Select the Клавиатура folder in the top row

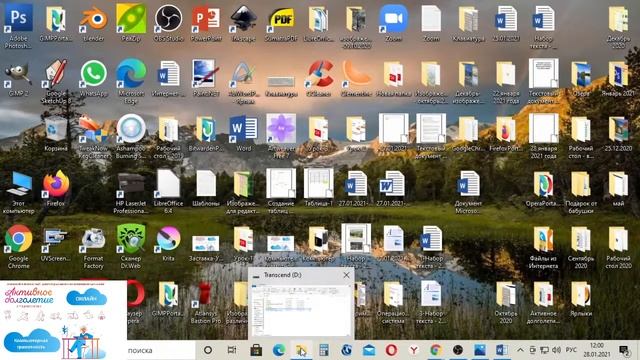click(x=468, y=23)
